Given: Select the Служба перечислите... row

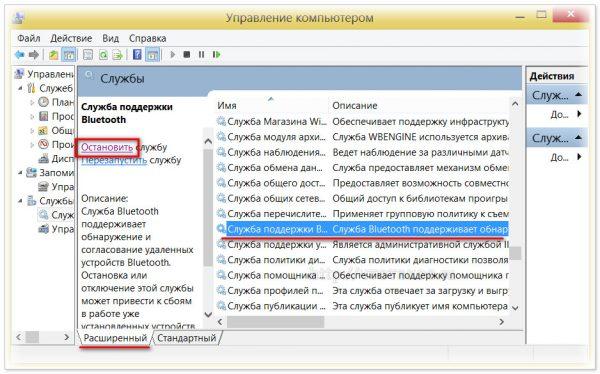Looking at the screenshot, I should tap(362, 214).
